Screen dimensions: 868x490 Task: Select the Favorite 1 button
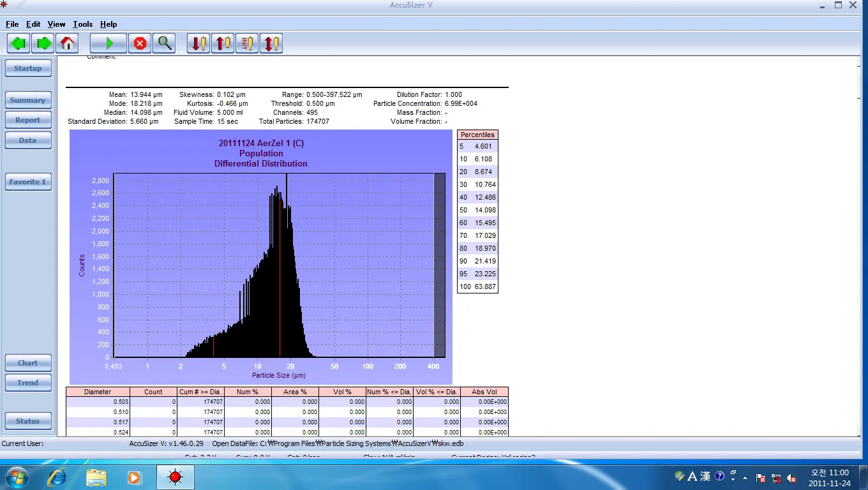click(x=28, y=182)
